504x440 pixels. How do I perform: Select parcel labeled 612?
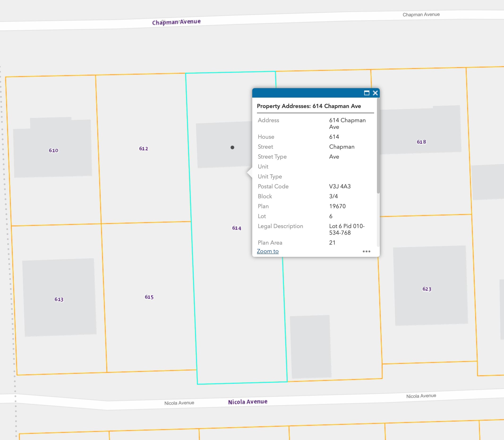144,149
